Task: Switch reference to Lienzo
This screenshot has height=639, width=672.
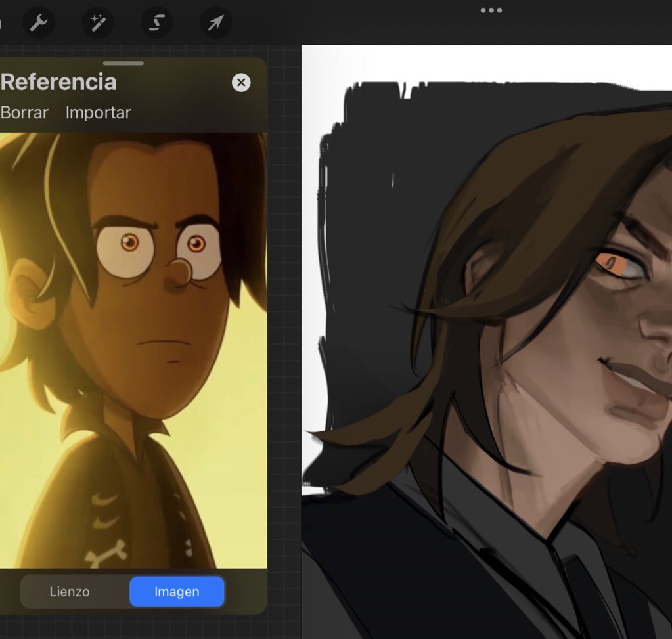Action: tap(70, 592)
